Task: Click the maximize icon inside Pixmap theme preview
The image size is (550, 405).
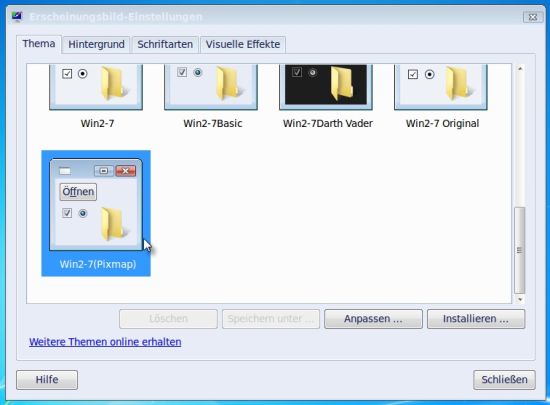Action: click(x=104, y=171)
